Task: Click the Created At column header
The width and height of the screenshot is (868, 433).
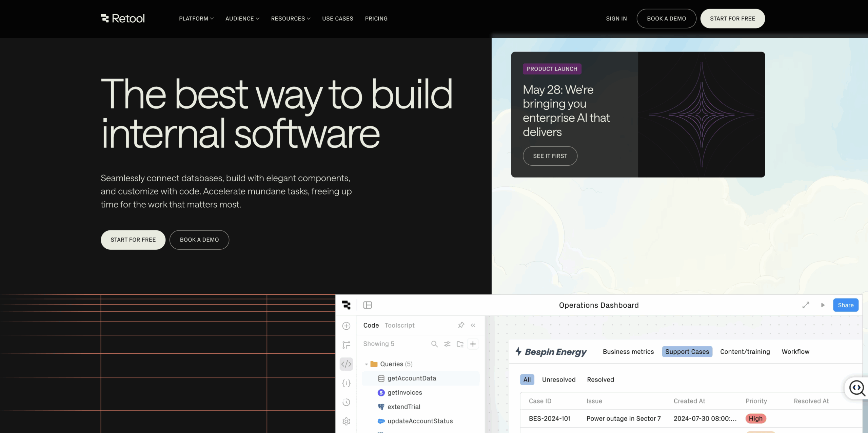Action: pos(689,401)
